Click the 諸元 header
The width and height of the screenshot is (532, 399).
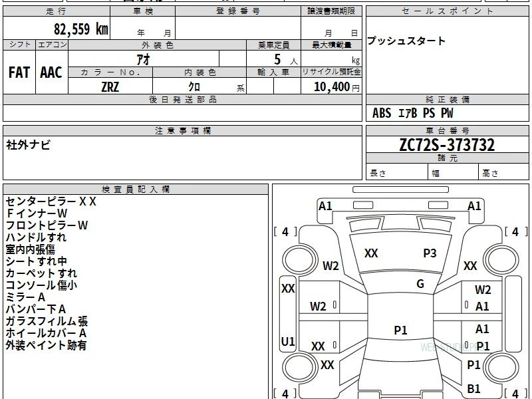click(447, 158)
